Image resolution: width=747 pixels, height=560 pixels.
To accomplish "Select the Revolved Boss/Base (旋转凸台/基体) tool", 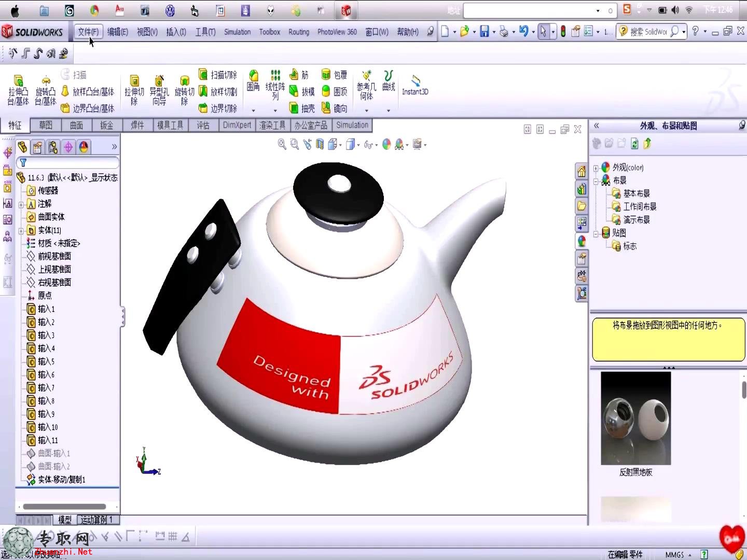I will pyautogui.click(x=45, y=90).
